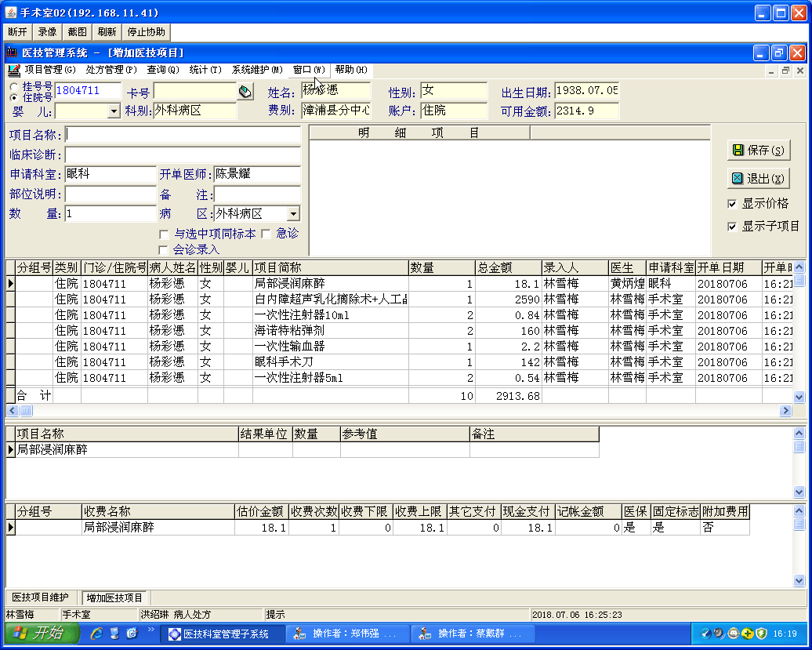Check the 与选中项同标本 checkbox
This screenshot has width=812, height=650.
[164, 234]
